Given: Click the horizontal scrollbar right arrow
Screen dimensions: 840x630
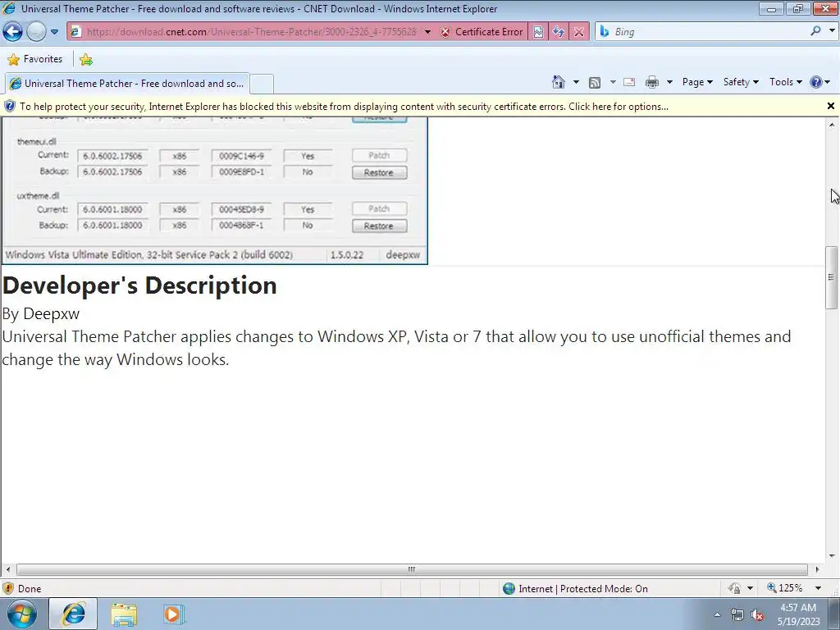Looking at the screenshot, I should tap(817, 569).
